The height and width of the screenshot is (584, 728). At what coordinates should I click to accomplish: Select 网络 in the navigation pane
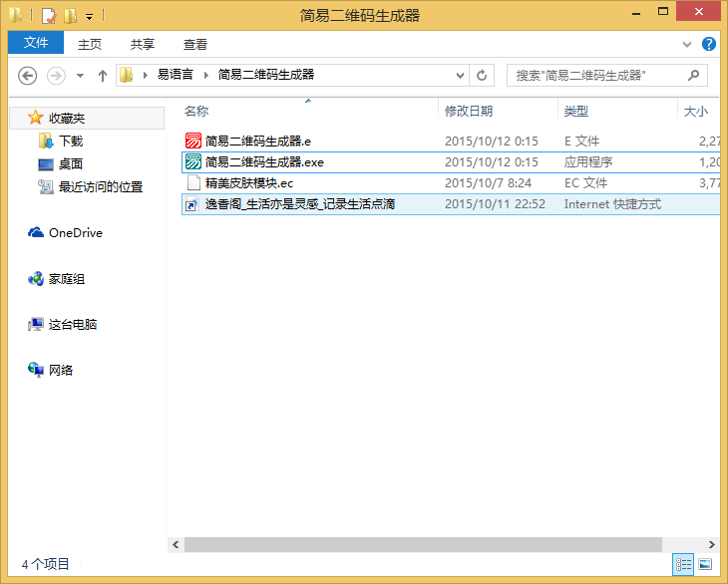pos(61,370)
